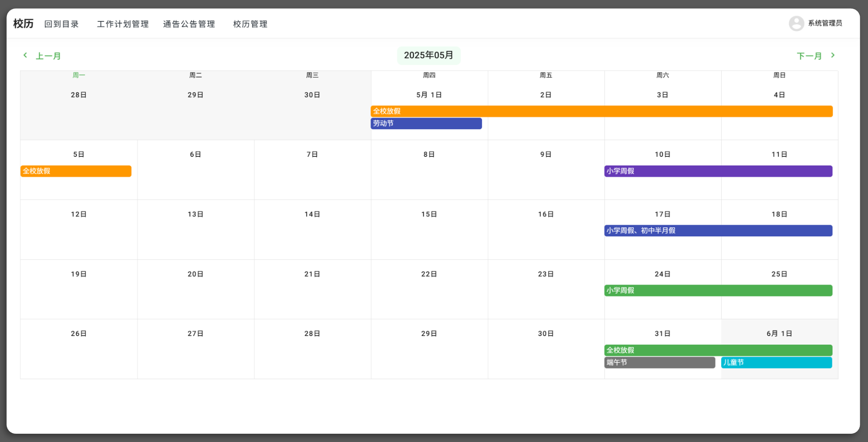Click the 上一月 link

[x=48, y=56]
